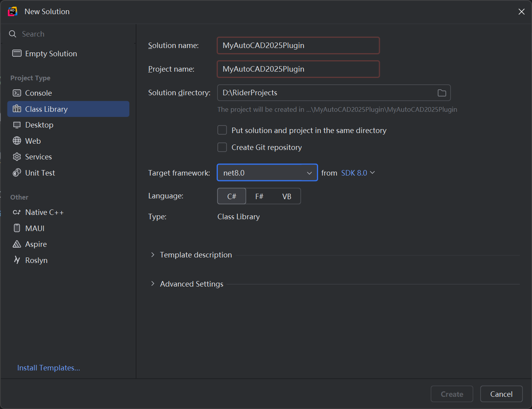
Task: Click the 'Project Type' section header
Action: 30,78
